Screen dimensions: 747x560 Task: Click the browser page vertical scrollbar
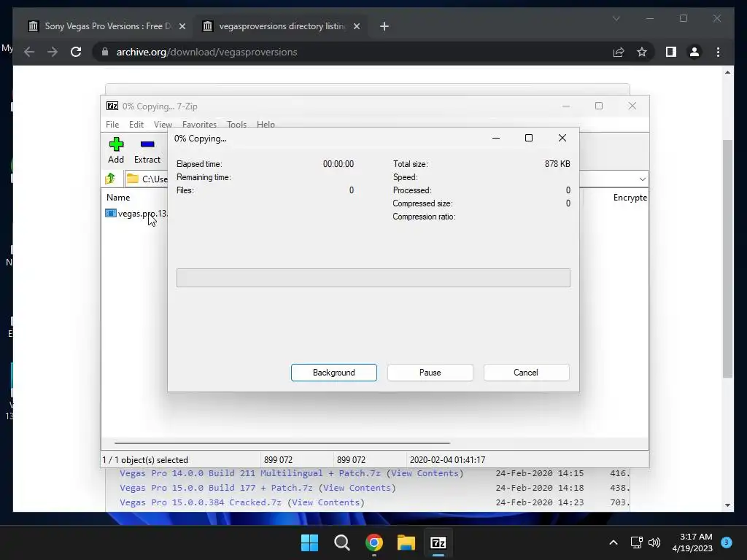(727, 259)
